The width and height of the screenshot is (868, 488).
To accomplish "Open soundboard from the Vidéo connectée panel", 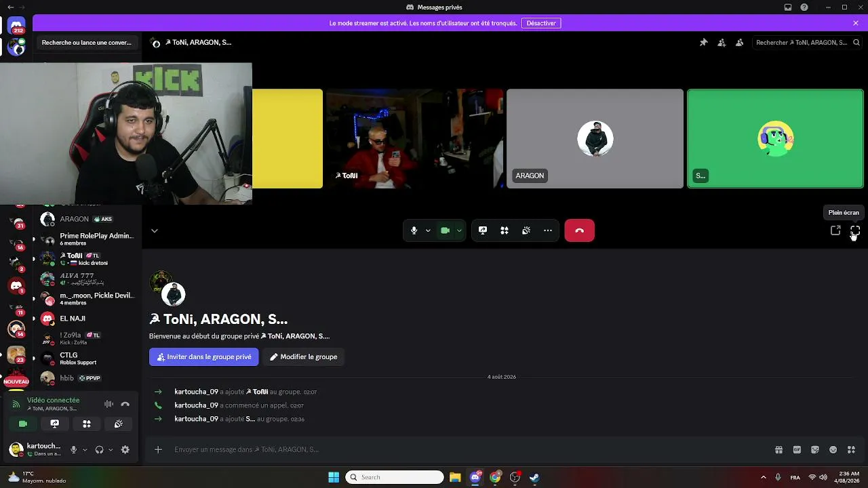I will 119,424.
